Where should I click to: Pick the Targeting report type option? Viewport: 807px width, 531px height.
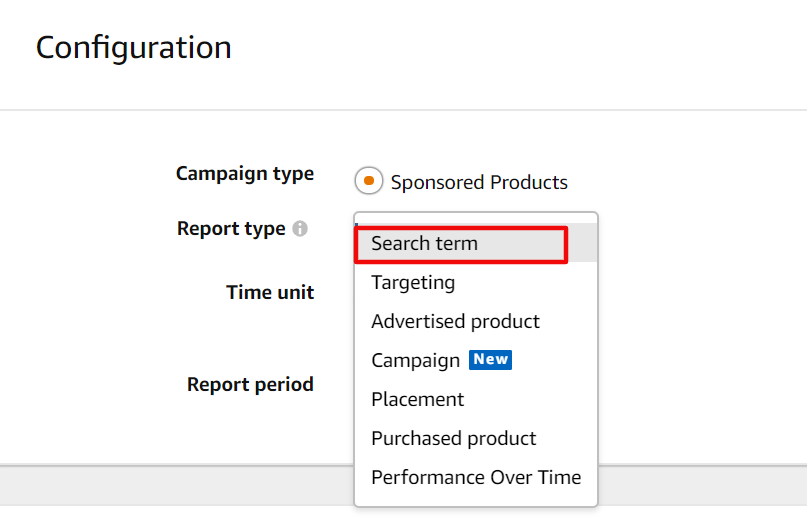476,282
